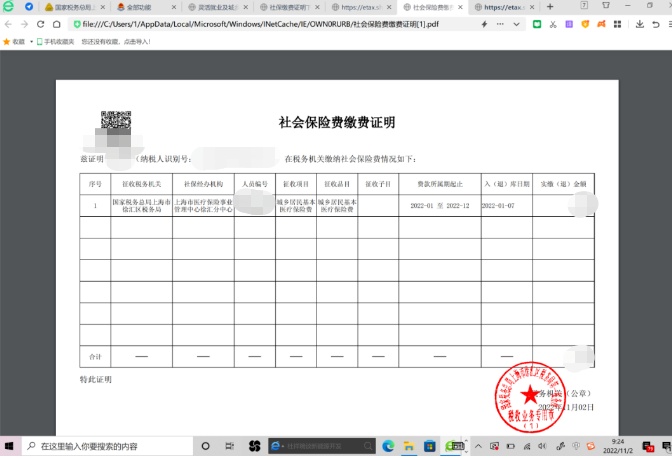Close the 全部功能 tab
This screenshot has width=672, height=458.
pos(174,7)
